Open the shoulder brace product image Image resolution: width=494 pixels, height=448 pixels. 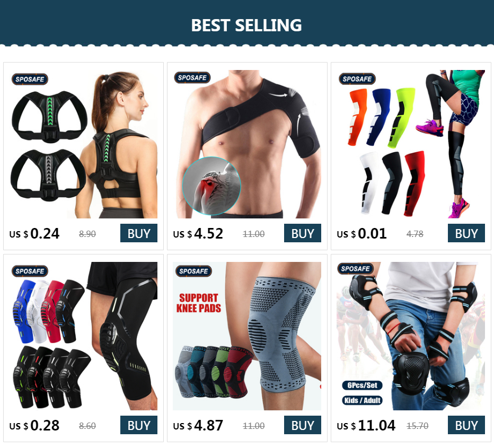[x=247, y=144]
